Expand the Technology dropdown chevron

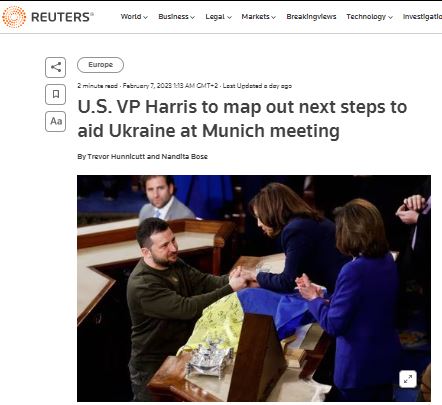(x=390, y=17)
